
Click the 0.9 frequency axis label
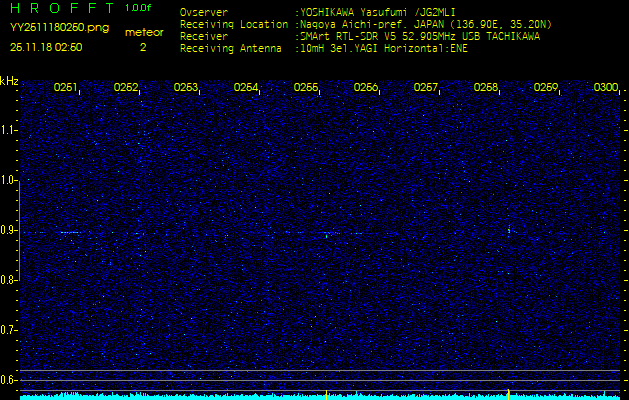(8, 230)
